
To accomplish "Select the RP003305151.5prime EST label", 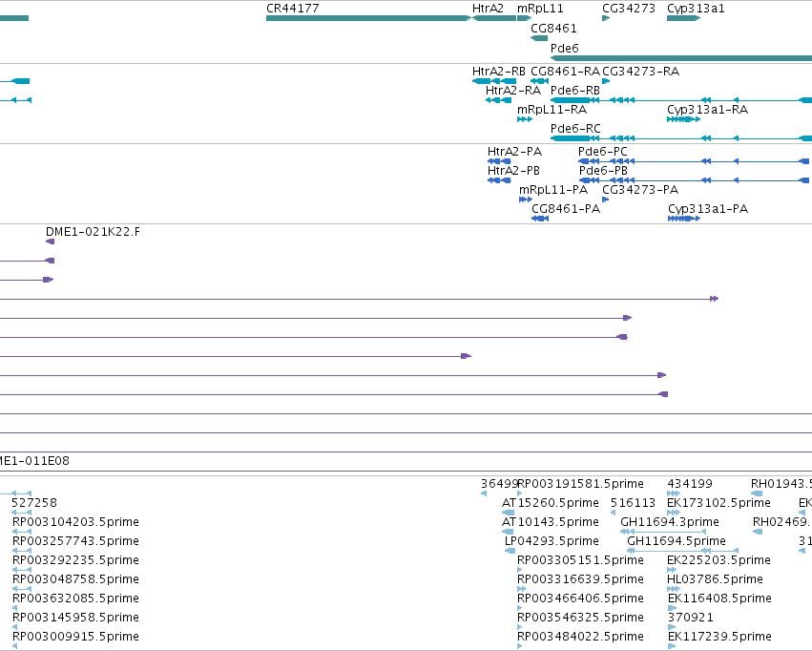I will 580,560.
